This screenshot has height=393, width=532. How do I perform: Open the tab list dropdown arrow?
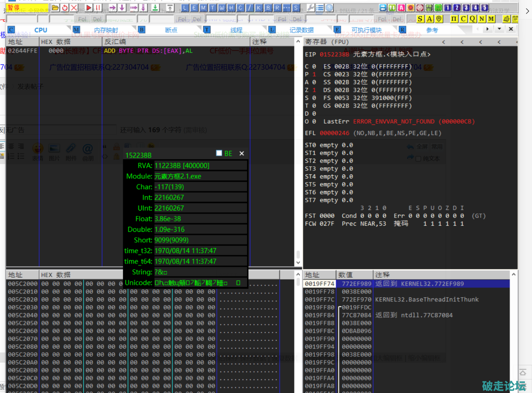(499, 29)
